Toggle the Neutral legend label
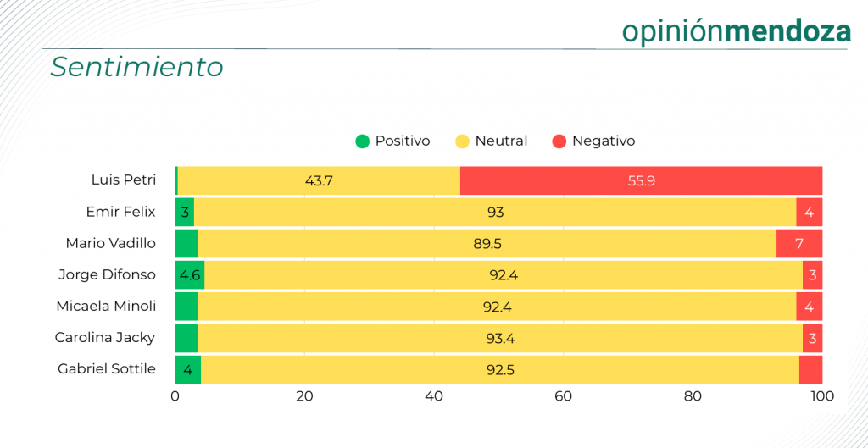868x448 pixels. click(501, 141)
